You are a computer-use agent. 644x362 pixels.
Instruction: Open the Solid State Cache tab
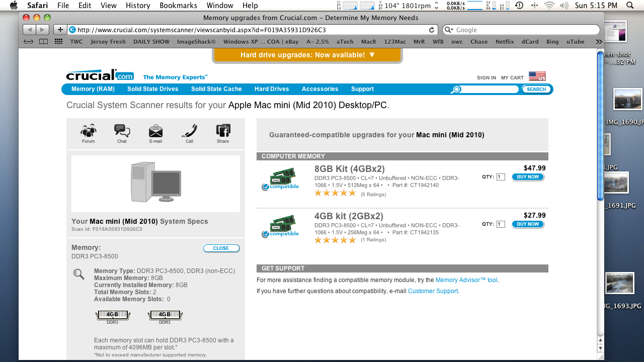pyautogui.click(x=216, y=89)
